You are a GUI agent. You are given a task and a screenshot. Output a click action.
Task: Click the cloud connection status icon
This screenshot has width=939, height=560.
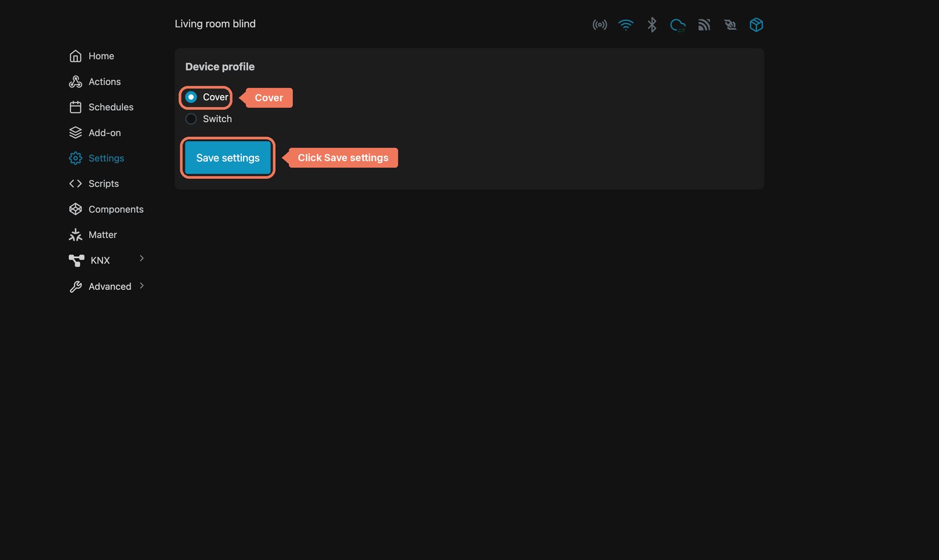[678, 25]
